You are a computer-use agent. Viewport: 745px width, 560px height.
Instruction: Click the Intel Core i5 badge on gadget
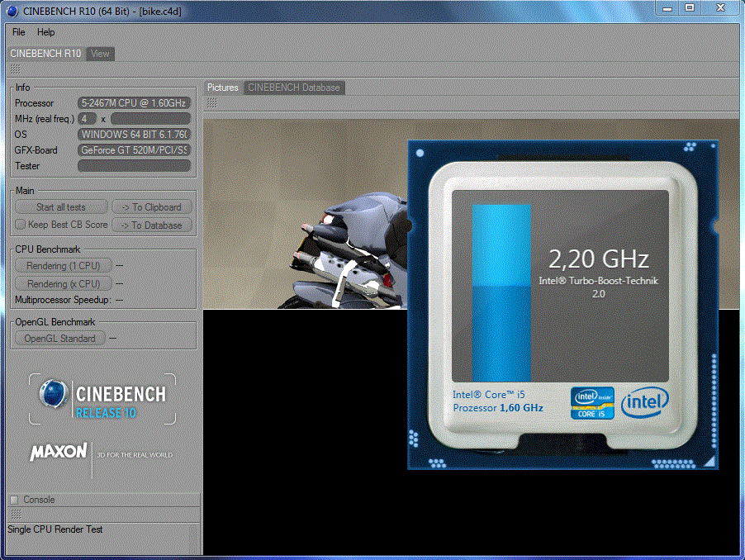592,403
